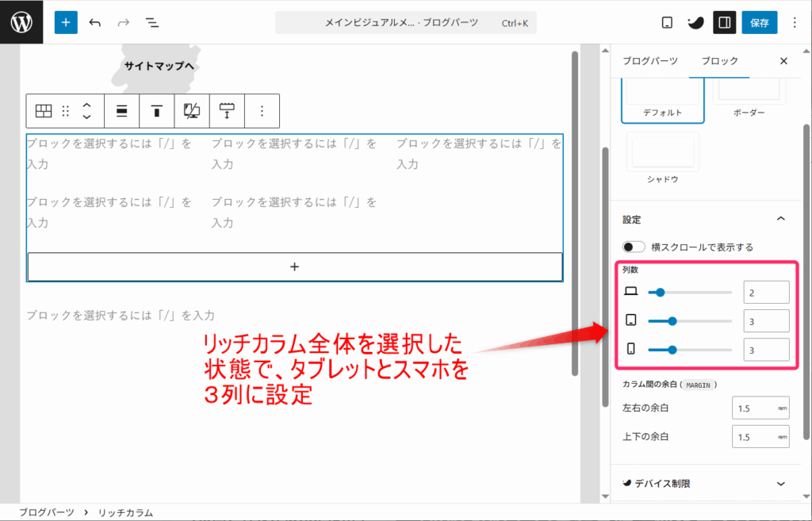This screenshot has width=812, height=521.
Task: Click the empty paragraph below the columns
Action: (121, 316)
